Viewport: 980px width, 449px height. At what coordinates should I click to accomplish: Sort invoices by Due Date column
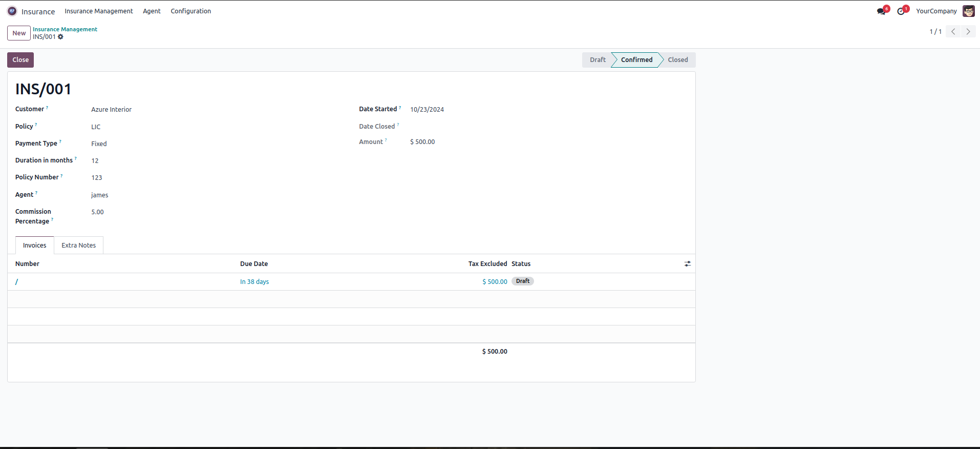pyautogui.click(x=254, y=264)
